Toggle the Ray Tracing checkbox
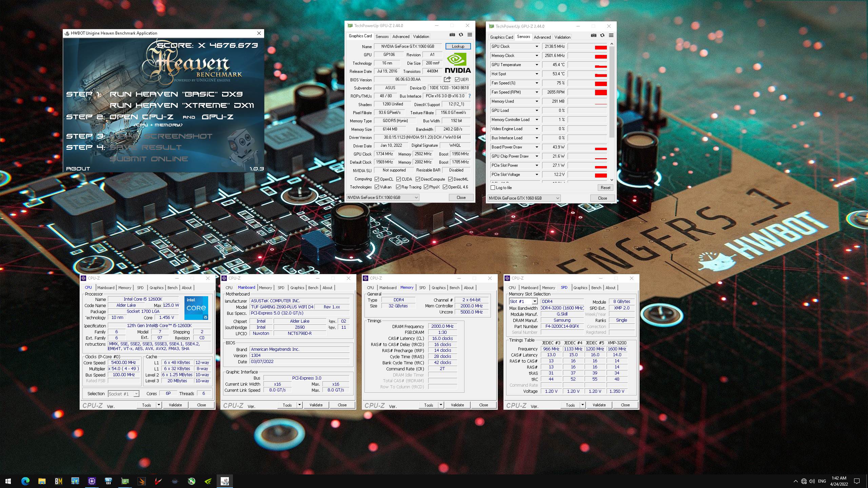Image resolution: width=868 pixels, height=488 pixels. pos(398,187)
